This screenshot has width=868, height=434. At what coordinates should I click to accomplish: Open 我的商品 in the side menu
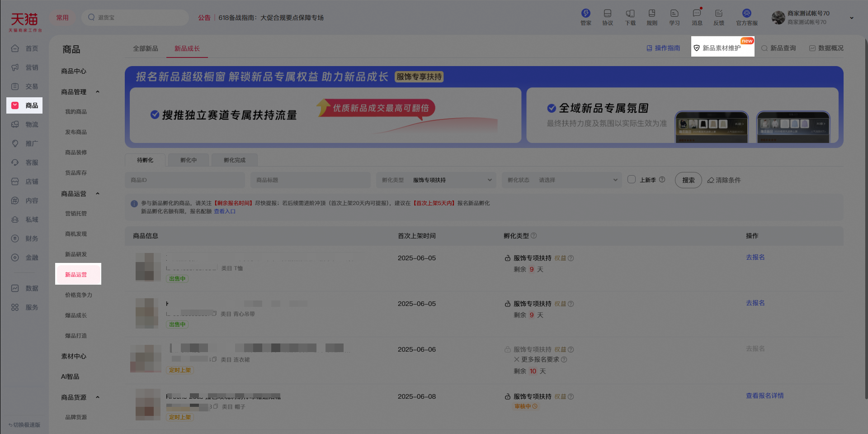click(x=76, y=112)
